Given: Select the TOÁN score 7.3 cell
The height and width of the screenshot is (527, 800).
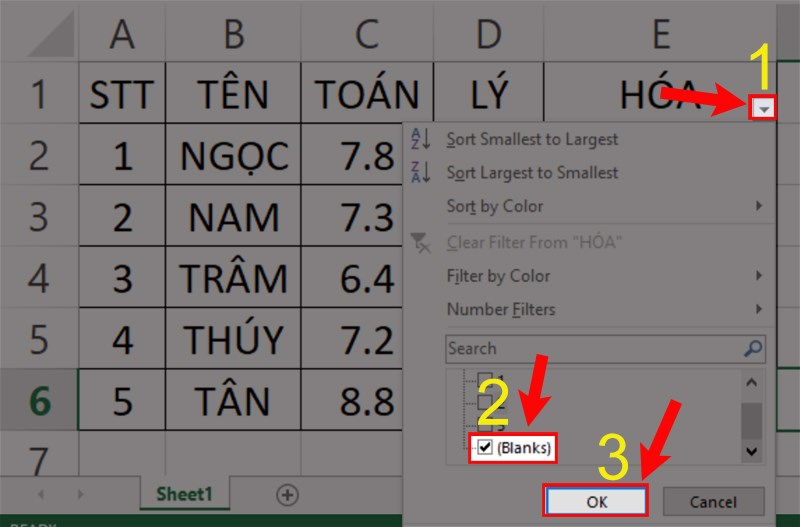Looking at the screenshot, I should (x=352, y=216).
